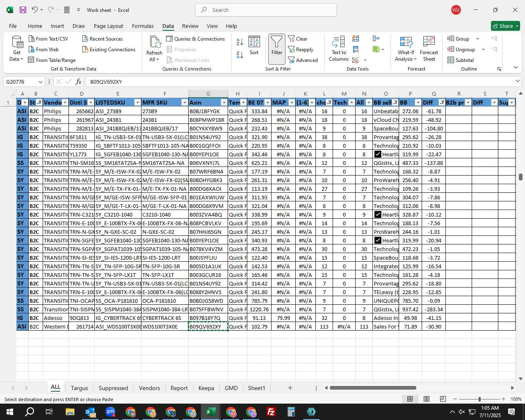
Task: Choose From Table/Range
Action: pyautogui.click(x=52, y=60)
